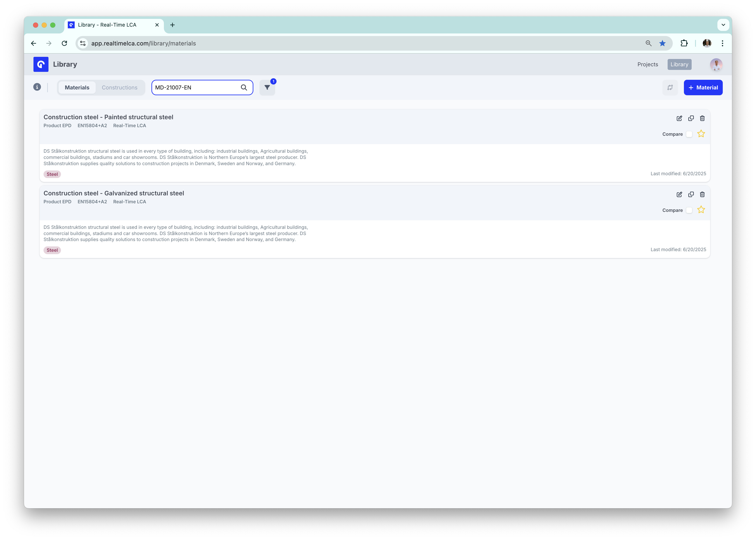This screenshot has height=540, width=756.
Task: Click the add Material button
Action: 703,87
